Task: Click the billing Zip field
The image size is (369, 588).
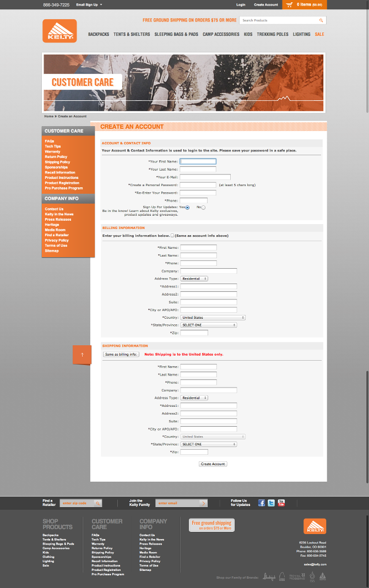Action: (x=194, y=333)
